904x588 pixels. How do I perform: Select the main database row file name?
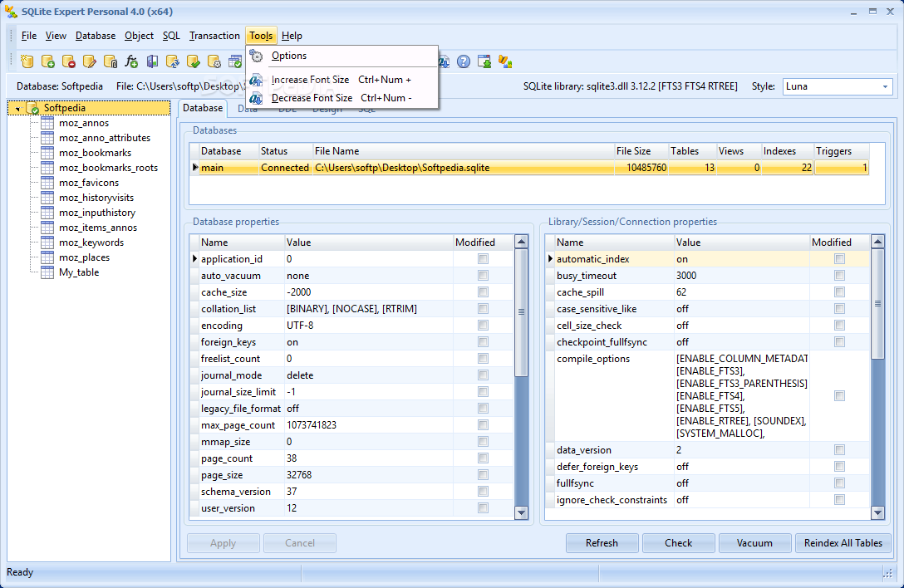coord(402,168)
